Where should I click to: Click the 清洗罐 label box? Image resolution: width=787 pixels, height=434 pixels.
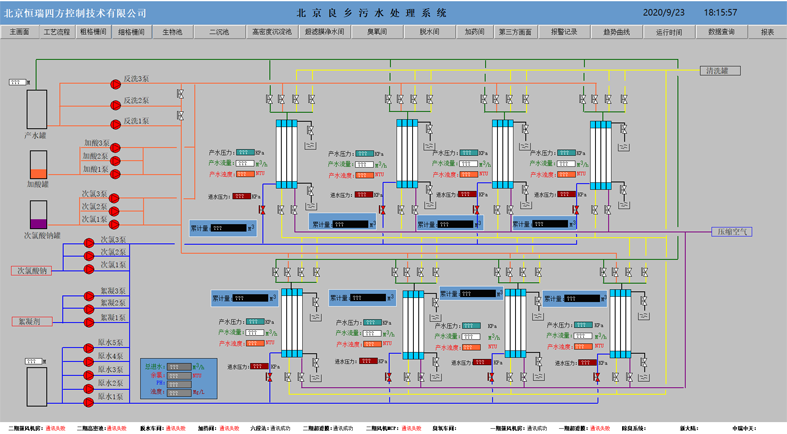(719, 71)
